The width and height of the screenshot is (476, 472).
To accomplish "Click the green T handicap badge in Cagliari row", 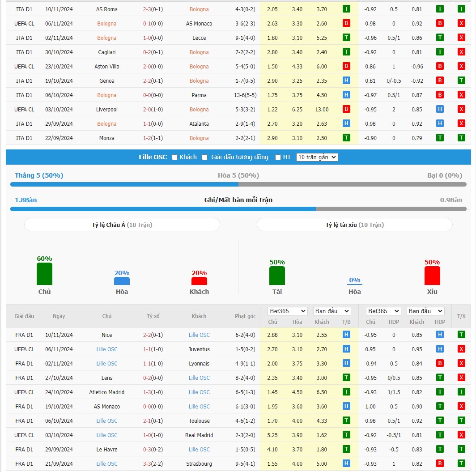I will pyautogui.click(x=440, y=52).
